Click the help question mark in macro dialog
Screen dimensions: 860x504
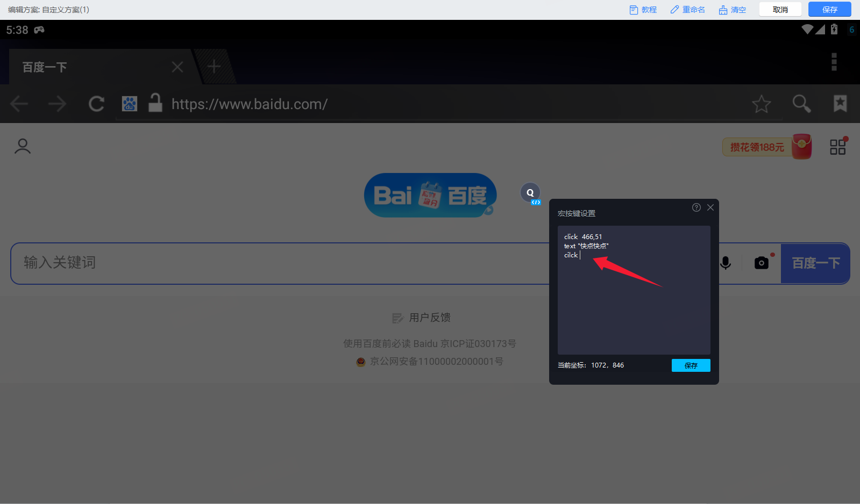pos(696,207)
